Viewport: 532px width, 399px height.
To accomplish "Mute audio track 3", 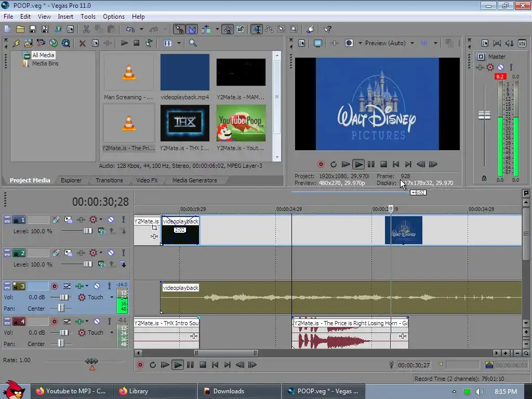I will tap(97, 286).
